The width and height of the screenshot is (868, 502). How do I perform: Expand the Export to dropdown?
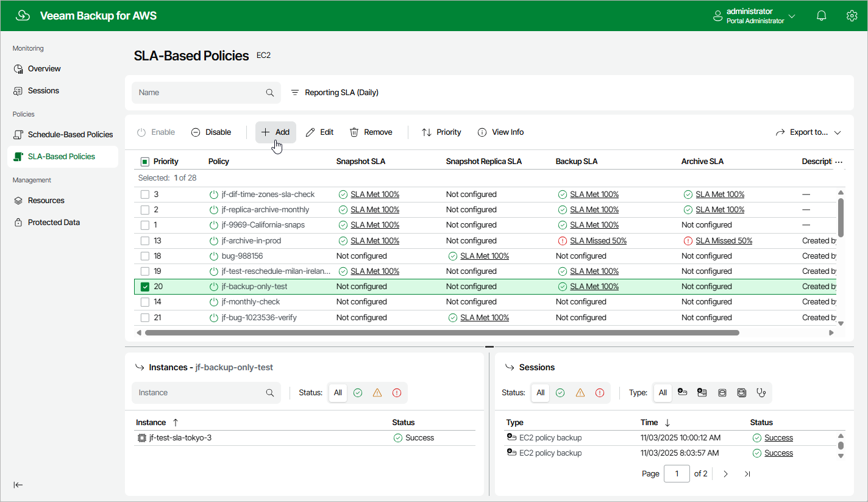point(808,132)
